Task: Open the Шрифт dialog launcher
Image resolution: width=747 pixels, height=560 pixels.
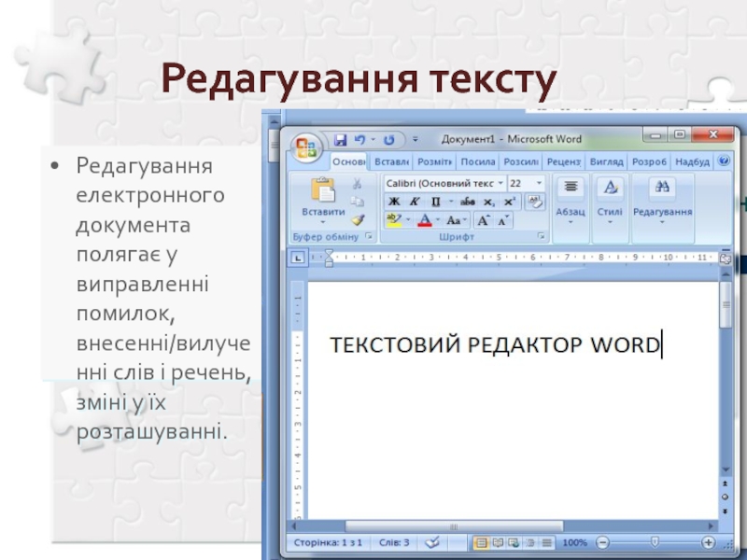Action: (541, 236)
